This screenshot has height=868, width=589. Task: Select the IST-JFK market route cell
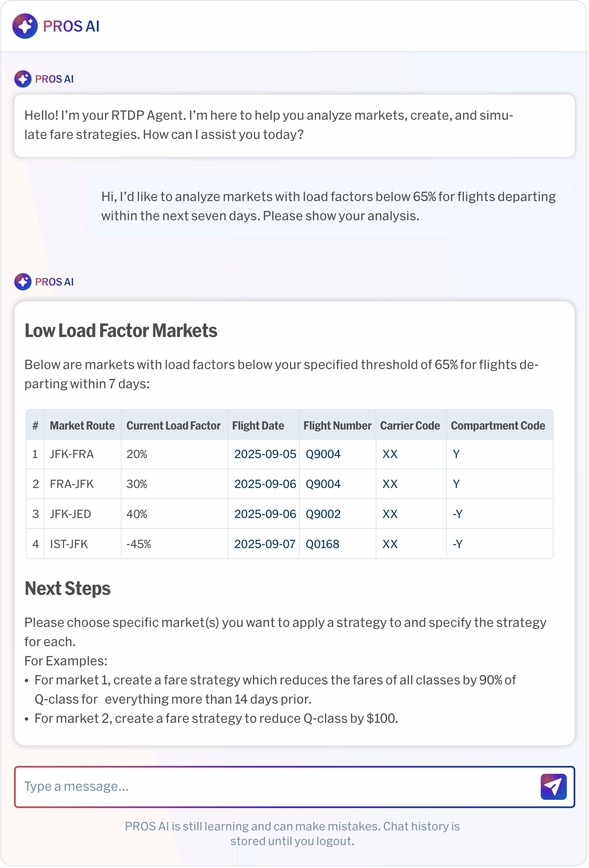tap(69, 544)
